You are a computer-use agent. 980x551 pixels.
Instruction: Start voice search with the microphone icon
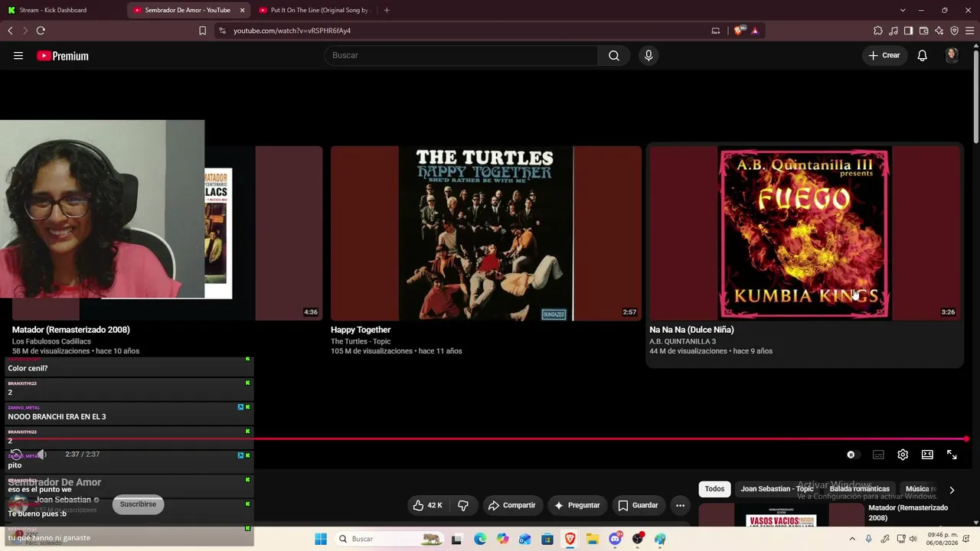tap(648, 55)
